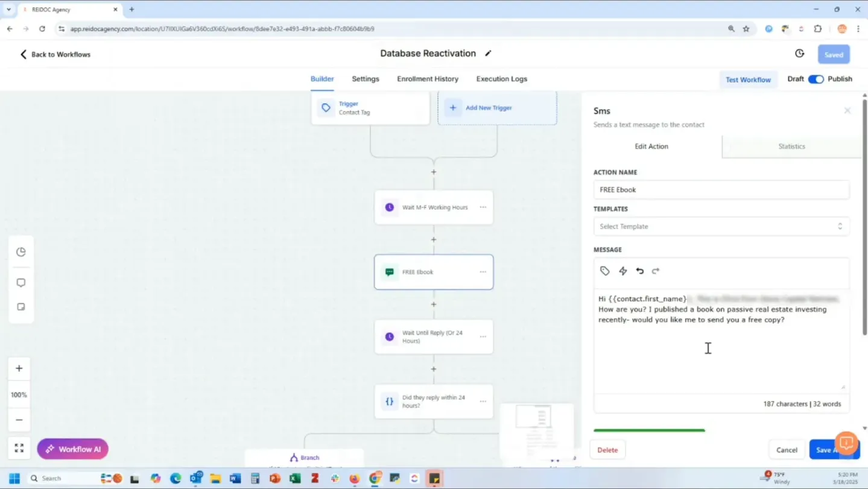The image size is (868, 489).
Task: Open Excel from the taskbar
Action: point(295,479)
